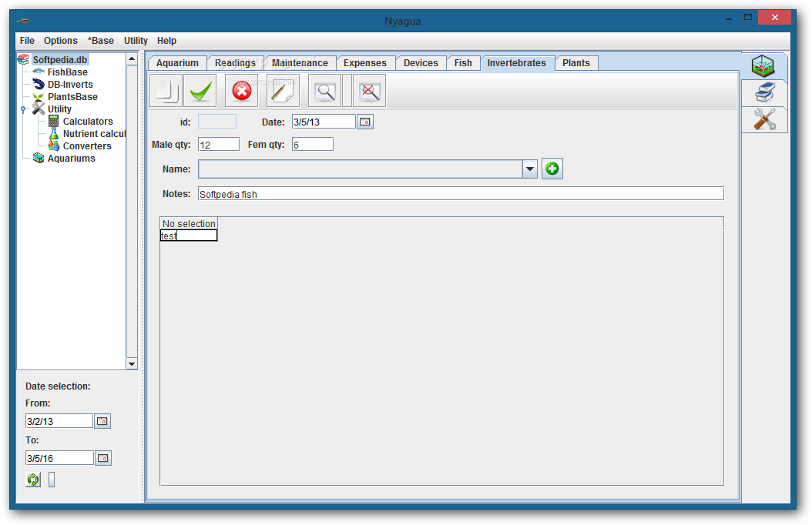Viewport: 812px width, 525px height.
Task: Open the Utility menu
Action: pos(136,40)
